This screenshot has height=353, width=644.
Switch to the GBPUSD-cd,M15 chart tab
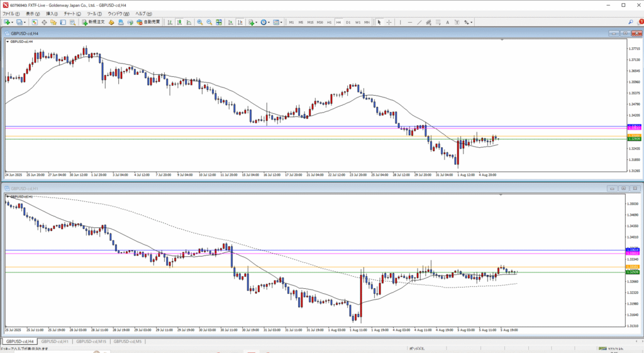click(91, 342)
